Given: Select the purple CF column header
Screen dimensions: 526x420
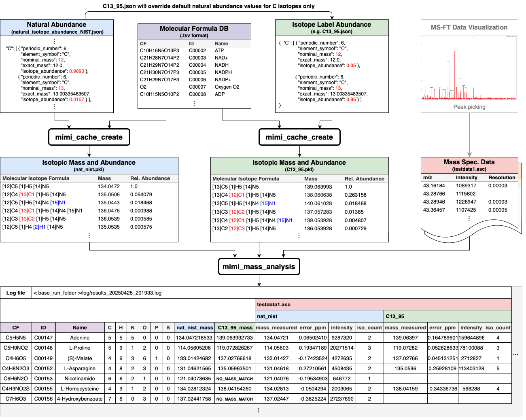Looking at the screenshot, I should pos(16,327).
